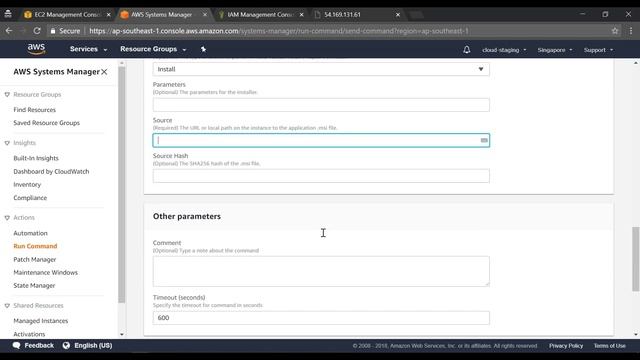Close the AWS Systems Manager sidebar
This screenshot has width=640, height=360.
[104, 72]
